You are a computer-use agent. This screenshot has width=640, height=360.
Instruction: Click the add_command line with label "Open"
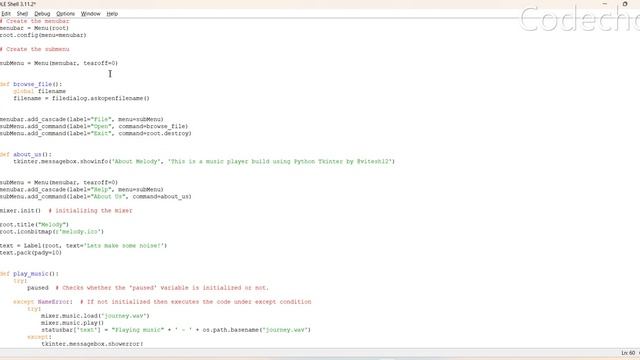coord(94,126)
